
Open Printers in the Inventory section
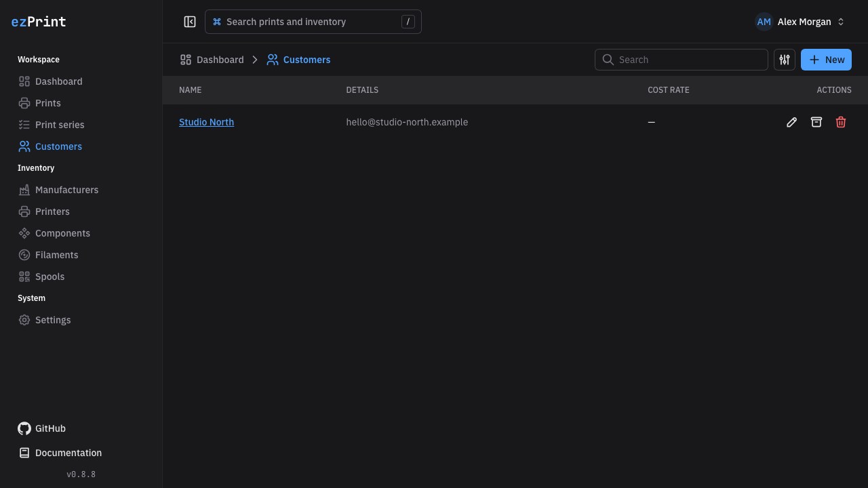coord(81,211)
